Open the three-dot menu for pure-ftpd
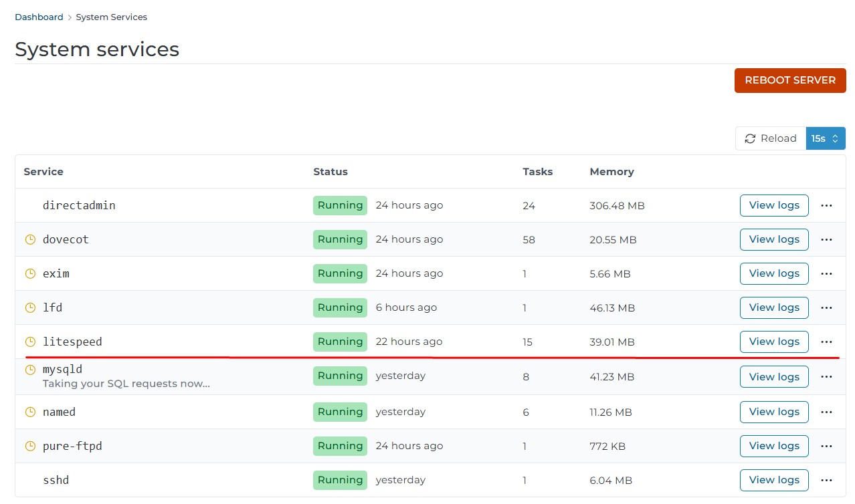The height and width of the screenshot is (504, 855). click(826, 446)
